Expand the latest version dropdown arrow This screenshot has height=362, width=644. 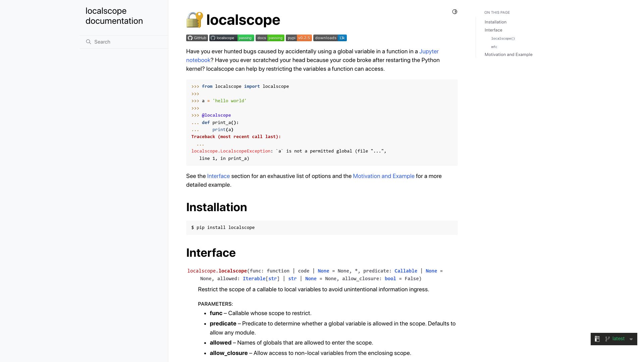tap(631, 339)
